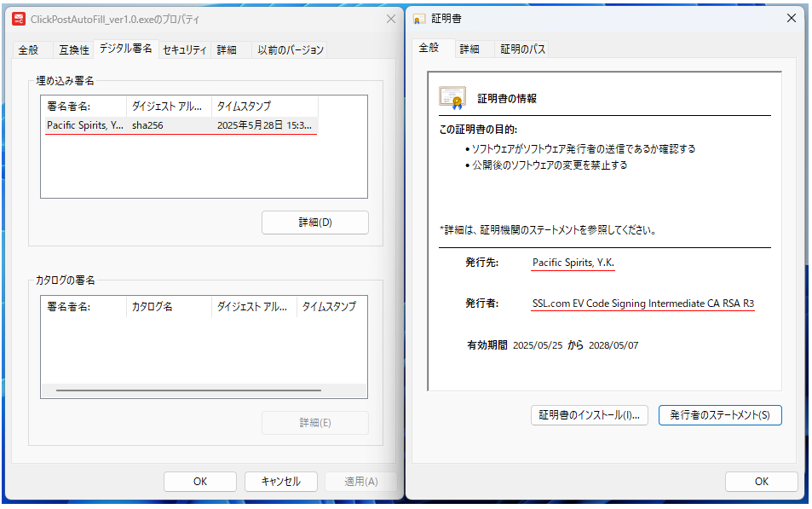Click the 証明書の情報 heading
Viewport: 812px width, 509px height.
coord(506,99)
